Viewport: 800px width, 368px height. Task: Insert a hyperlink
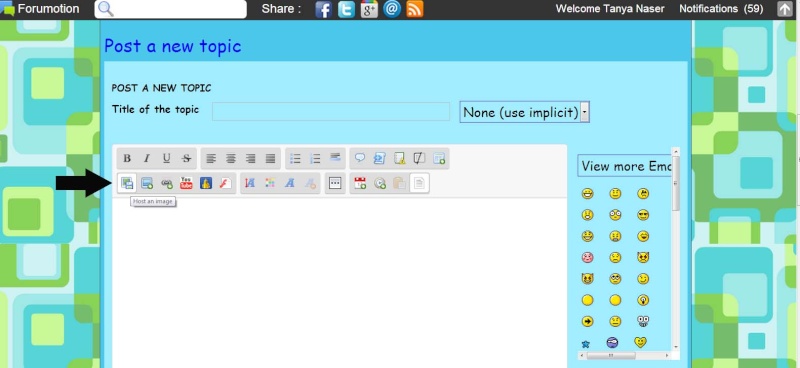167,183
